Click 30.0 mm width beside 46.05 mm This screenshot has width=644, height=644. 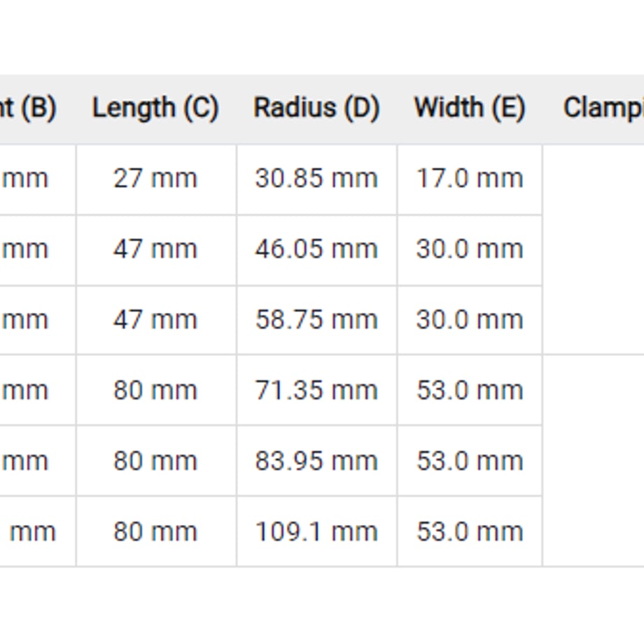(x=470, y=250)
